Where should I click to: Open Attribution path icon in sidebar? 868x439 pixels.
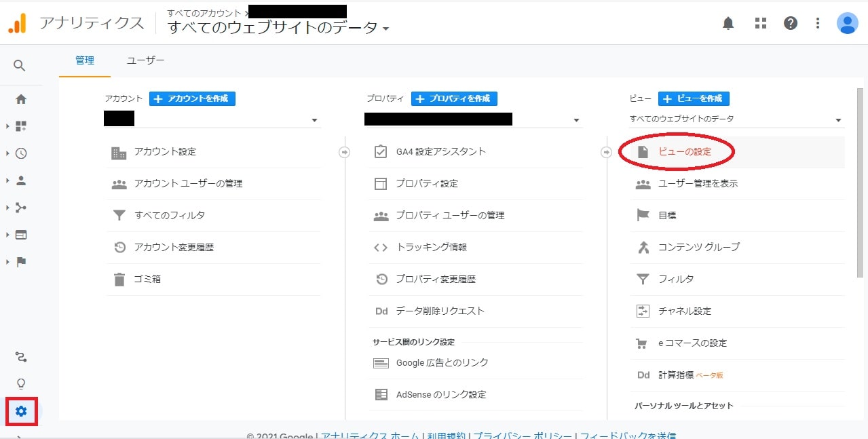(21, 357)
